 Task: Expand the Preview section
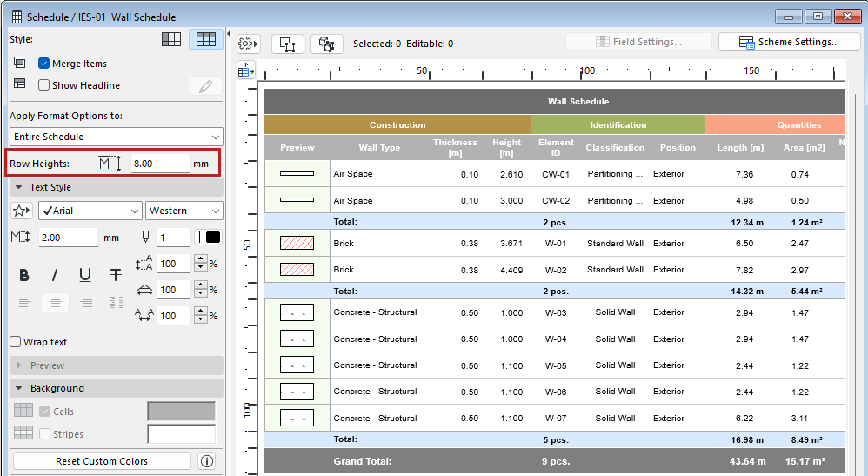[19, 365]
